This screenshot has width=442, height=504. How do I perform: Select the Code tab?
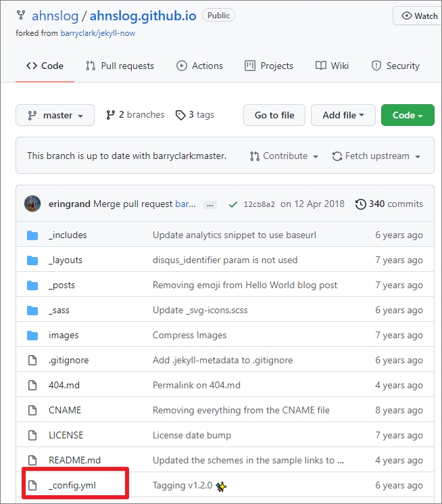pyautogui.click(x=45, y=66)
